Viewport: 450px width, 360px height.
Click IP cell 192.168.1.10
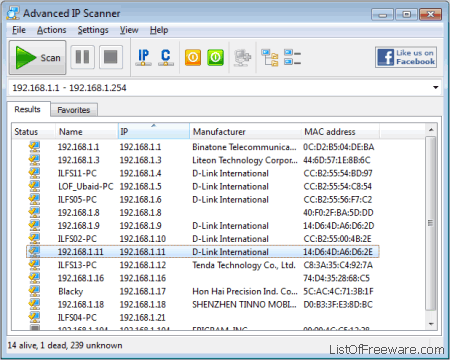click(143, 239)
